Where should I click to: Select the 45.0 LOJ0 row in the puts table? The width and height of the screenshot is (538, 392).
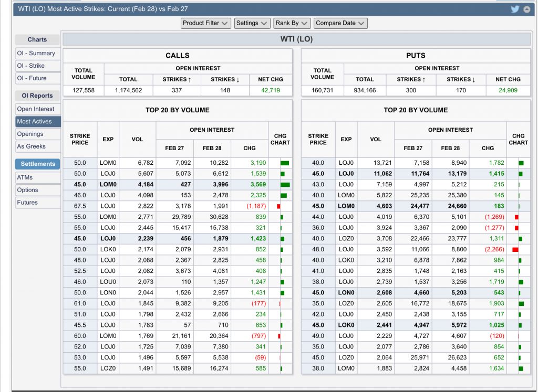click(x=346, y=174)
